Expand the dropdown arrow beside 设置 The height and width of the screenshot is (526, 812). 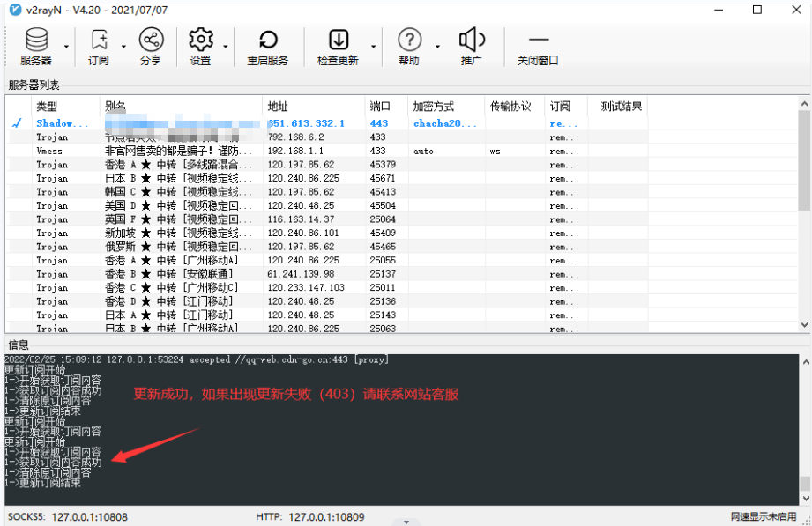click(226, 46)
